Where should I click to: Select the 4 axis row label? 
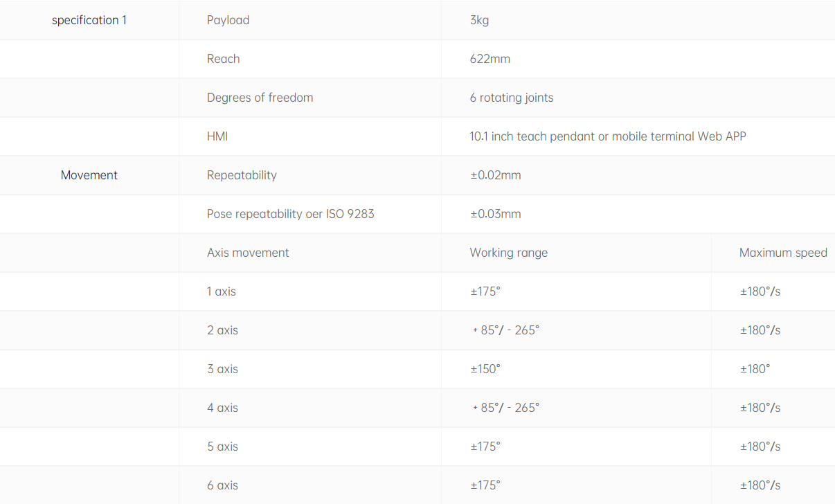(x=222, y=408)
